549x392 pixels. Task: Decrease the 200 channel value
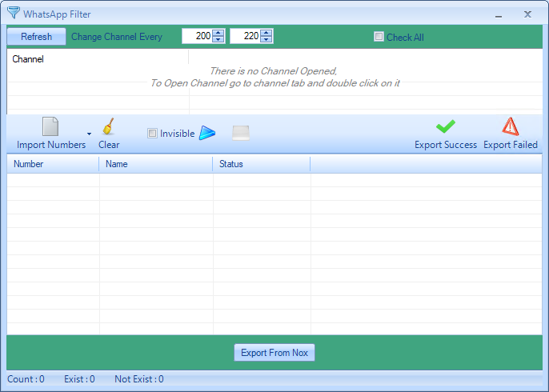218,39
